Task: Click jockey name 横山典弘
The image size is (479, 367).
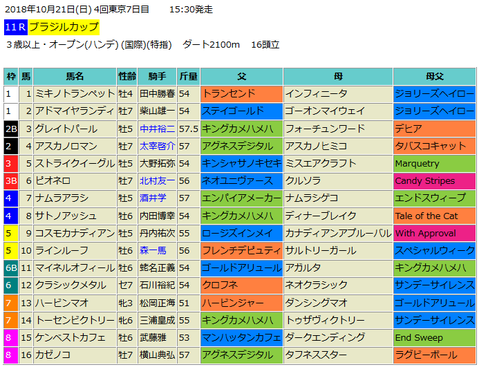Action: 157,355
